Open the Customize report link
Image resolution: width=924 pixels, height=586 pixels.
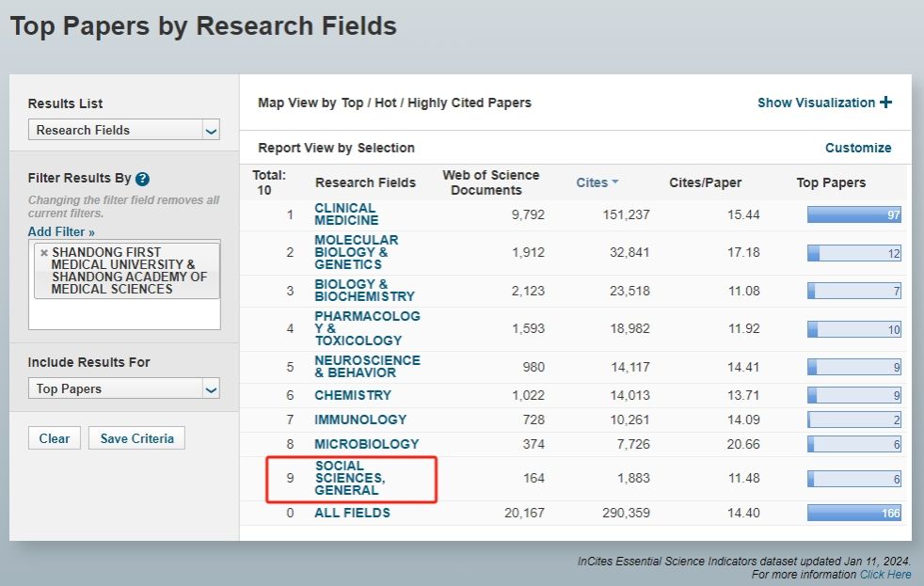pyautogui.click(x=857, y=148)
